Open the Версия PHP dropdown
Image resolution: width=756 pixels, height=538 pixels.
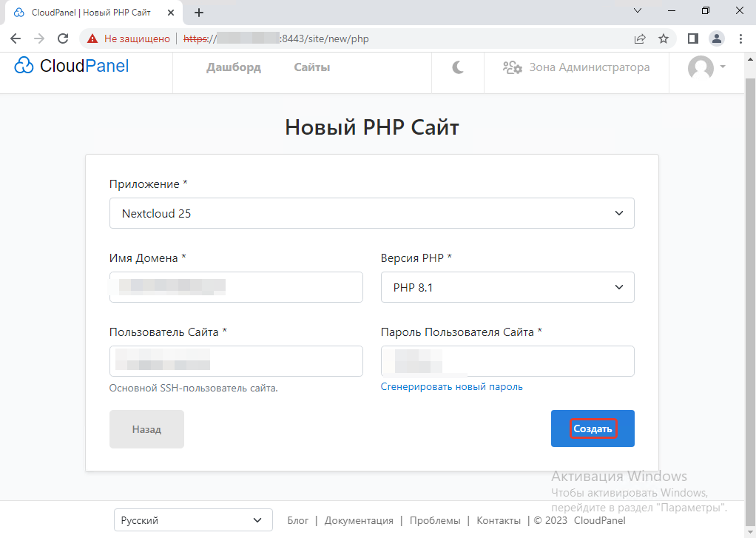507,287
